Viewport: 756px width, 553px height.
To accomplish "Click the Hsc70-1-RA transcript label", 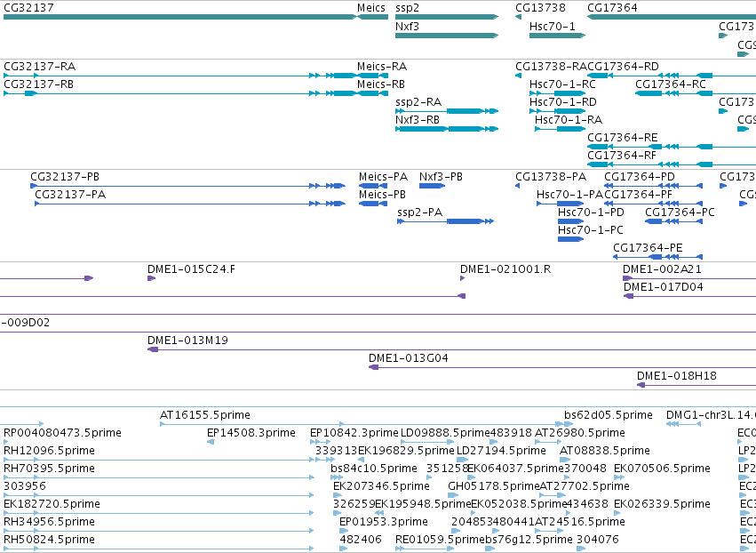I will coord(569,120).
